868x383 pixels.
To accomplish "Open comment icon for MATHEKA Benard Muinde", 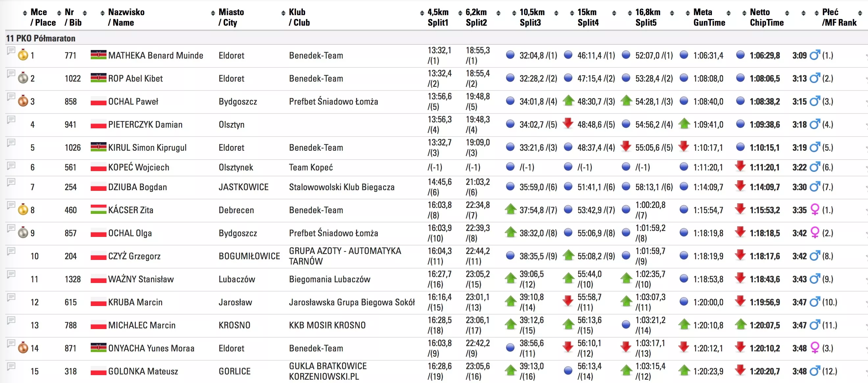I will (x=11, y=51).
